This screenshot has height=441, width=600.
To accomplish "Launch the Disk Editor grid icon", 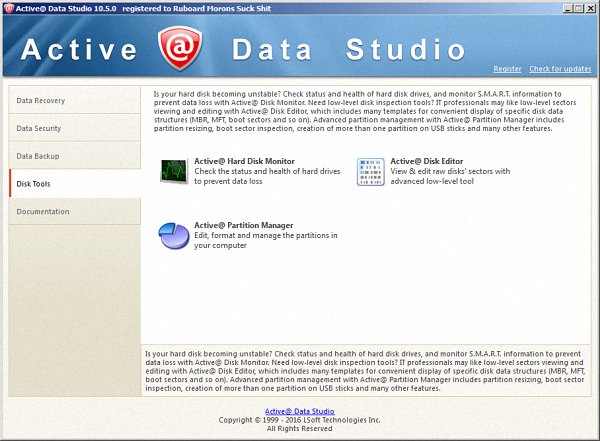I will pyautogui.click(x=370, y=172).
